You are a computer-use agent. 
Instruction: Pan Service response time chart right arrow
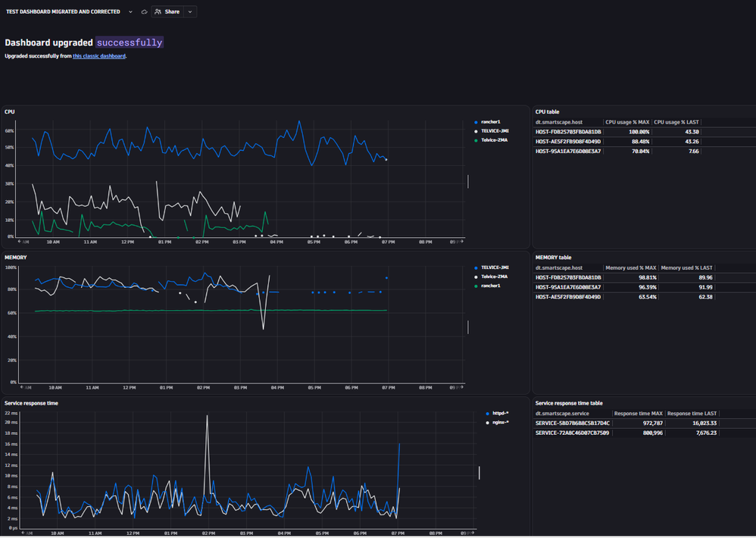point(473,533)
